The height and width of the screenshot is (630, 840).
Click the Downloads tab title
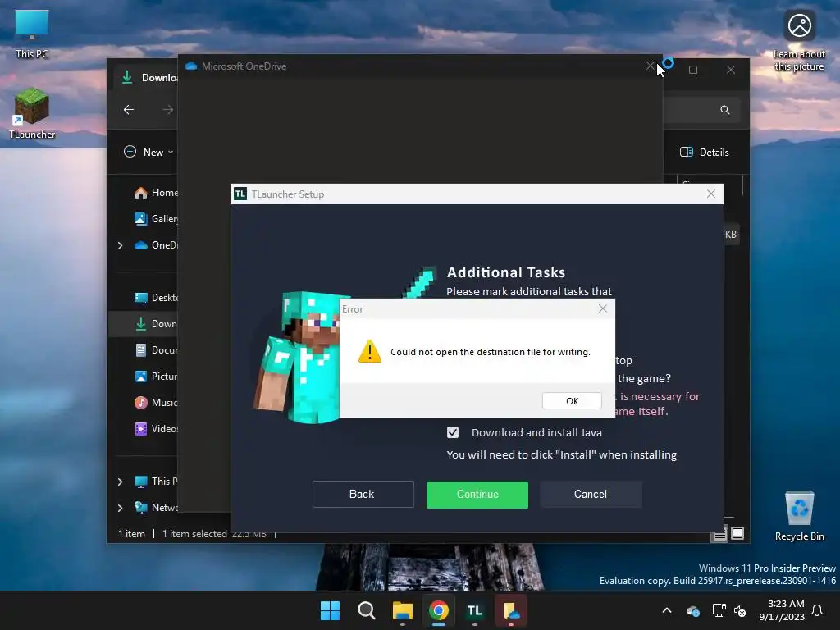159,78
